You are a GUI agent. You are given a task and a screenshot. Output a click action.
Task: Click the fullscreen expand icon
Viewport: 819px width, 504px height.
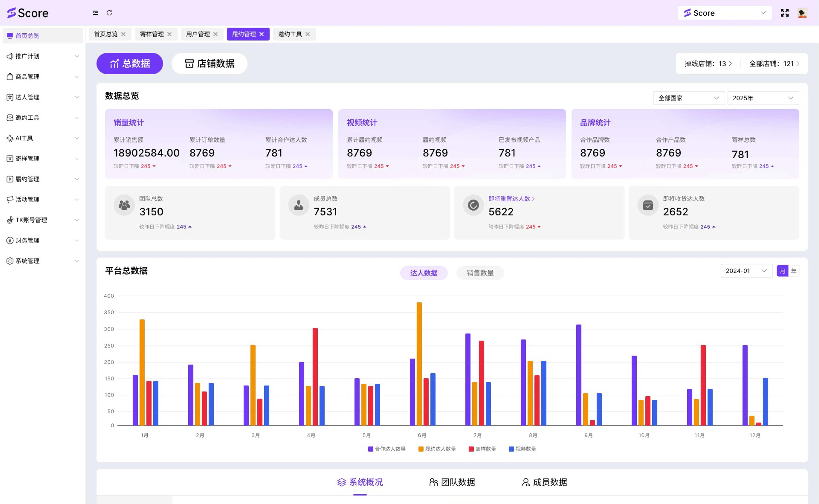[x=785, y=13]
